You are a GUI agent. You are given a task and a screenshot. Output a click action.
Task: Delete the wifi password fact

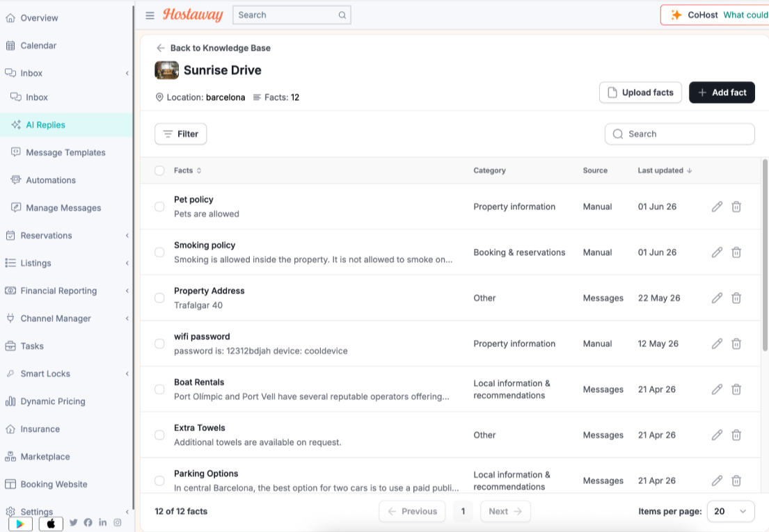coord(736,344)
